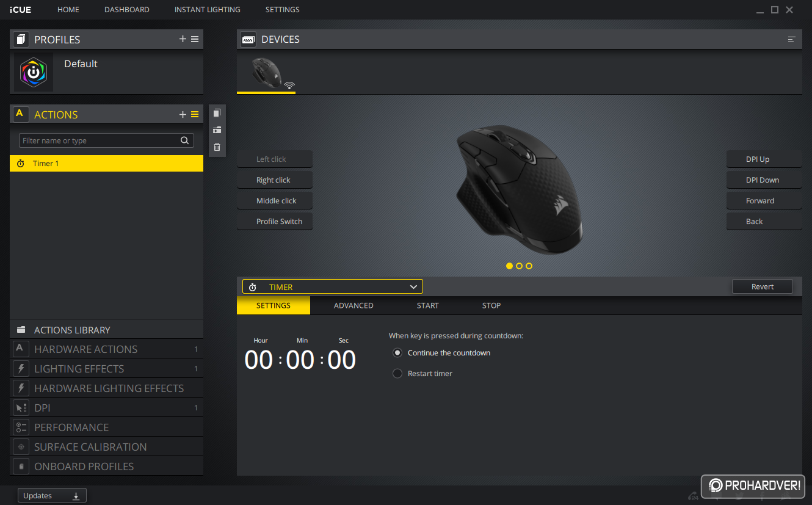Expand Onboard Profiles section

(106, 467)
